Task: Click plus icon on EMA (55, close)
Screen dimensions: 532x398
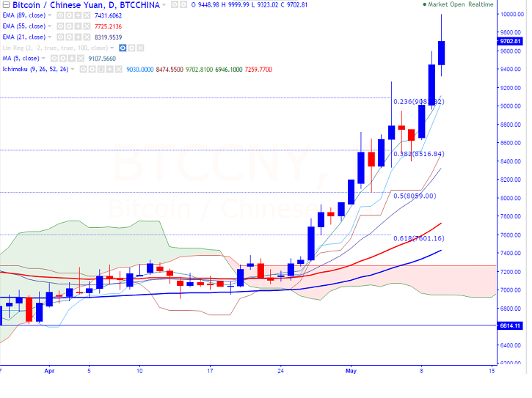Action: [x=78, y=26]
